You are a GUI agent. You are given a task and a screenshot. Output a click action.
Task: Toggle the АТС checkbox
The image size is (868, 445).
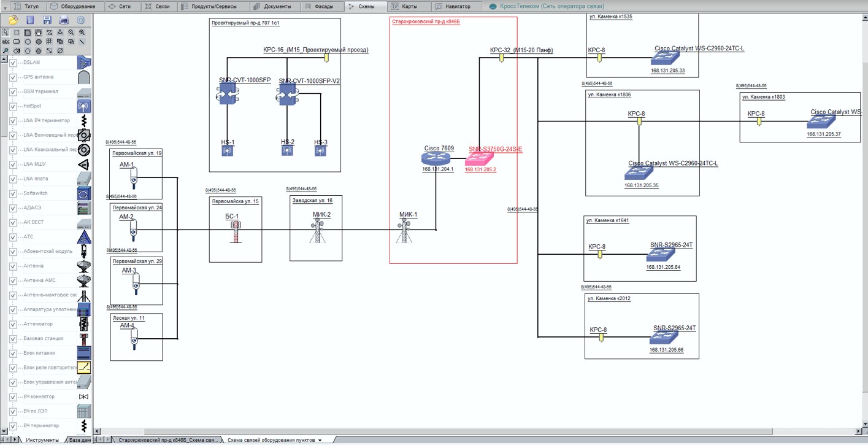(13, 237)
